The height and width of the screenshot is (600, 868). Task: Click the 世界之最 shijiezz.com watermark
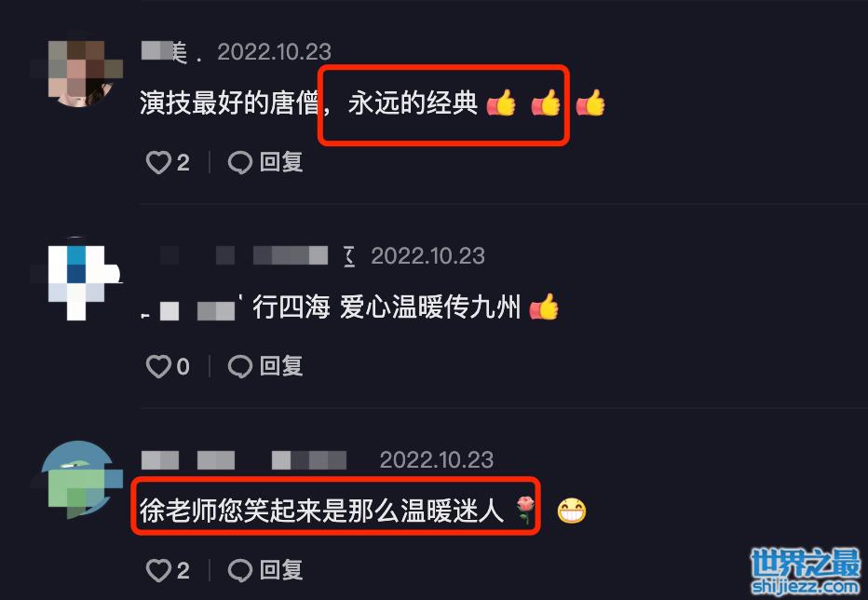[806, 572]
